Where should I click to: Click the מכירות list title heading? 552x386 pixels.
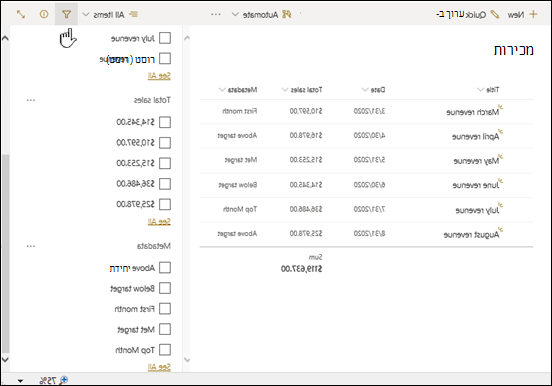[x=514, y=50]
